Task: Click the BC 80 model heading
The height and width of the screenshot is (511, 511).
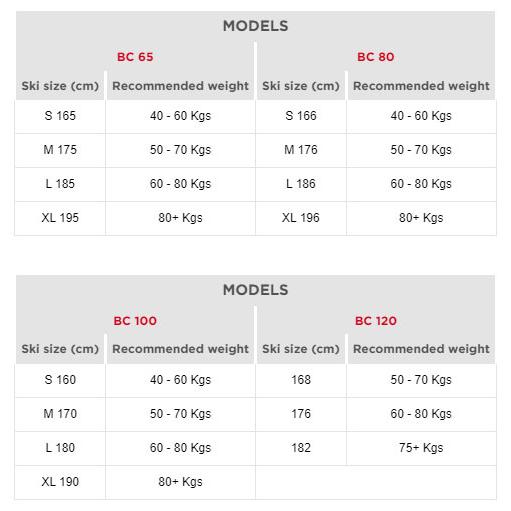Action: click(376, 57)
